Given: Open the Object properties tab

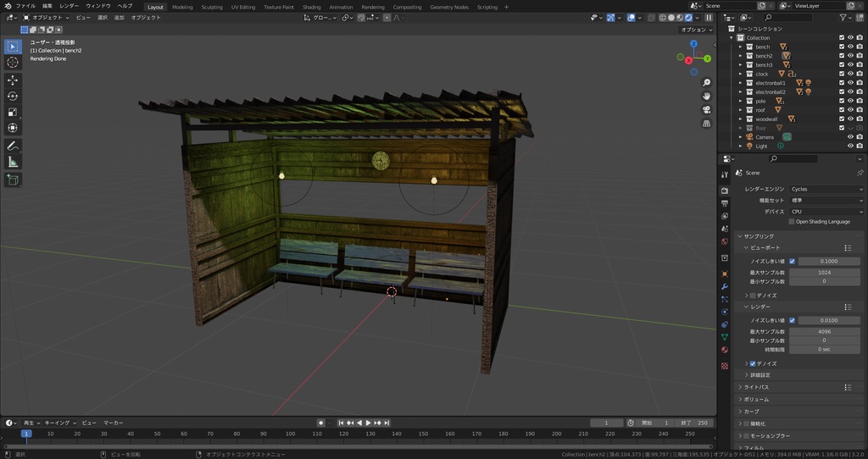Looking at the screenshot, I should tap(725, 274).
